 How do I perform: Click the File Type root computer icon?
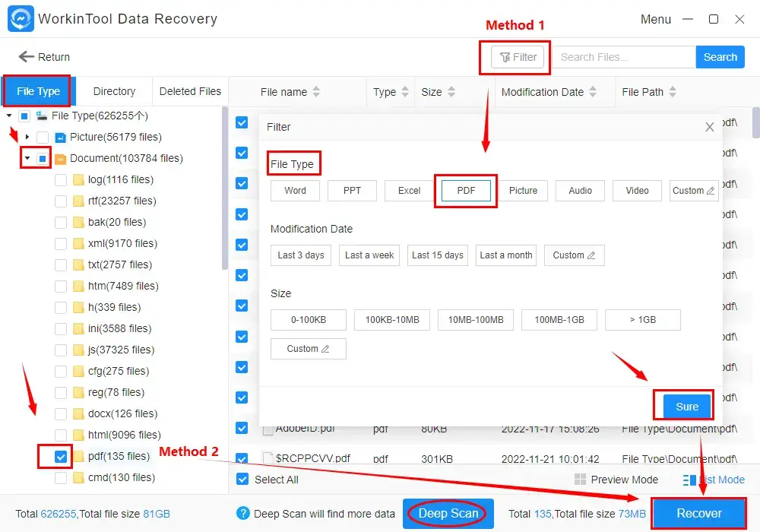pos(42,116)
